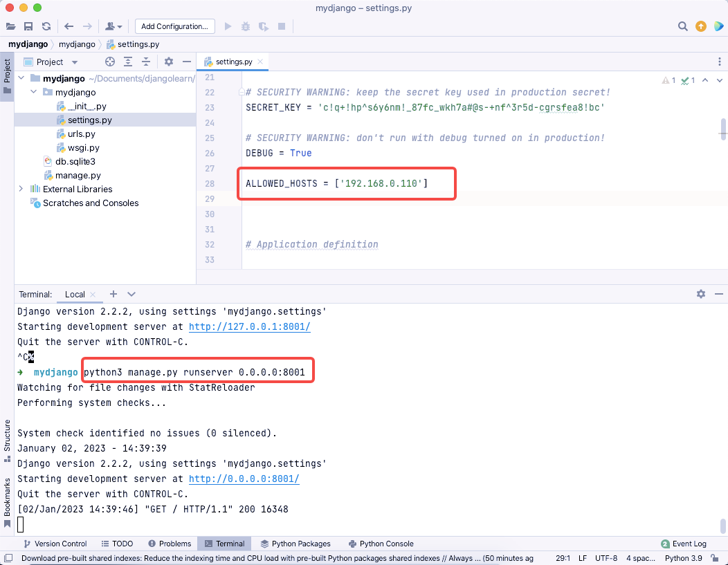Screen dimensions: 728x565
Task: Open Search Everywhere magnifier icon
Action: pyautogui.click(x=682, y=26)
